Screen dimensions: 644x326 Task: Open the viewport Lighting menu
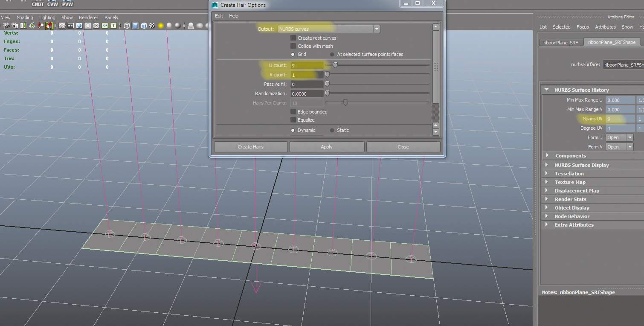click(47, 17)
